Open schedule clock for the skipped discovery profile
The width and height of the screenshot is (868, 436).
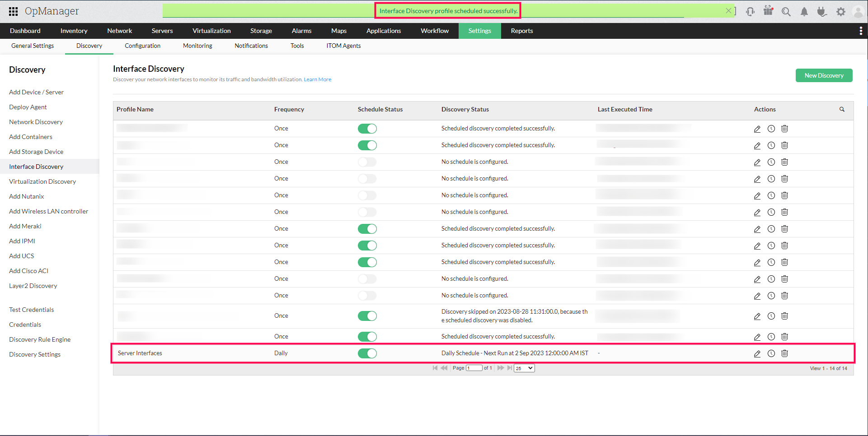[x=771, y=316]
